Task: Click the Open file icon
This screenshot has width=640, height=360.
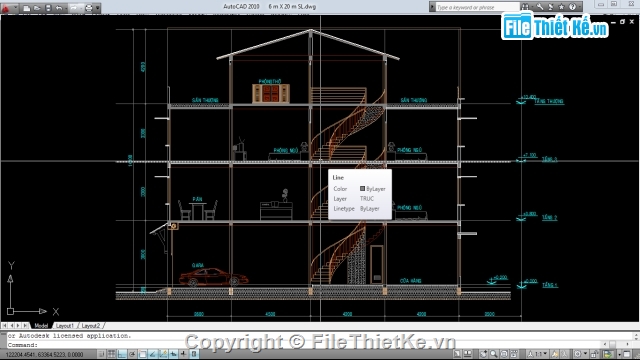Action: pyautogui.click(x=37, y=8)
